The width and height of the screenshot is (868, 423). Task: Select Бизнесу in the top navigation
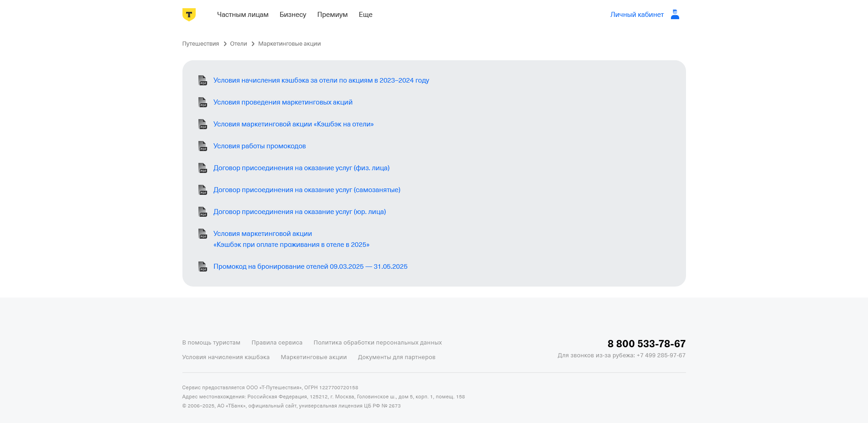click(293, 15)
